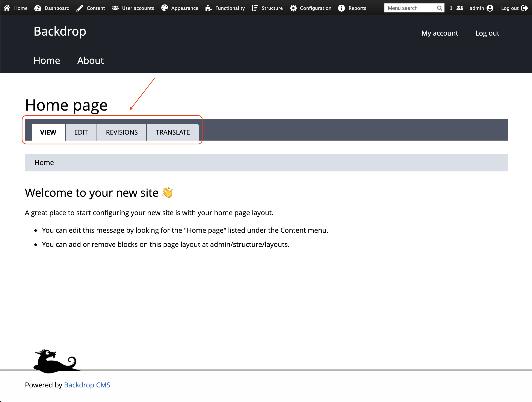Select the Translate tab
The width and height of the screenshot is (532, 402).
(173, 132)
